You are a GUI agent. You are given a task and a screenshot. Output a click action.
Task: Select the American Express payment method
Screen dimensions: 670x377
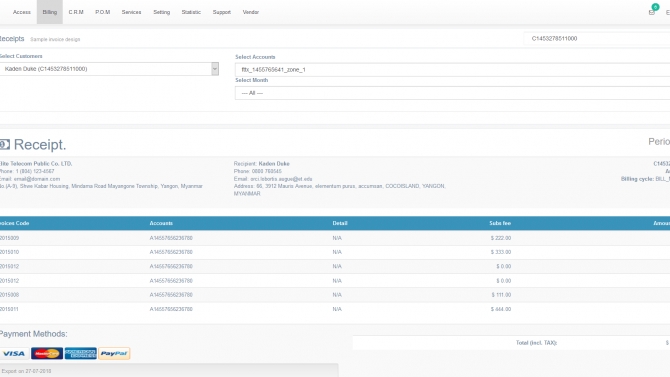(81, 353)
